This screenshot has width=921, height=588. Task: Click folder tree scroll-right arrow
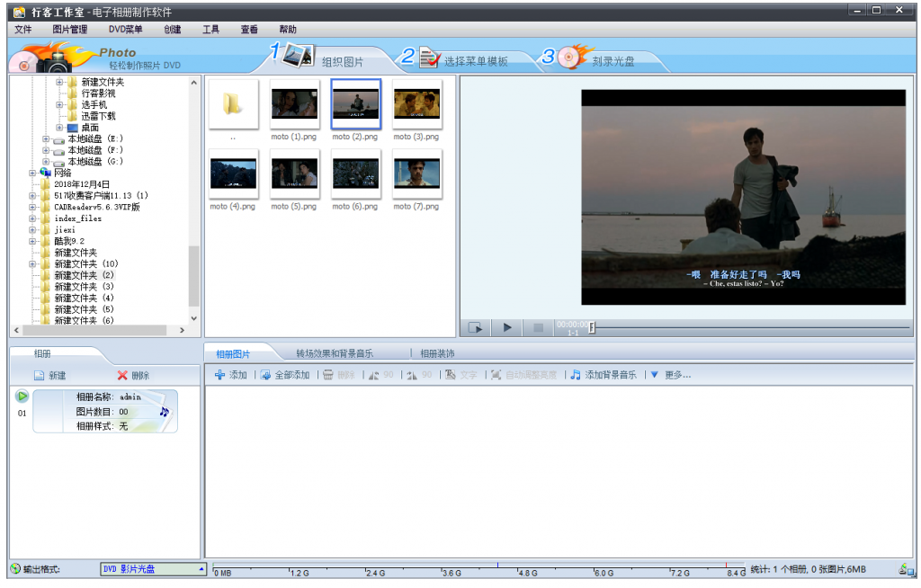click(x=182, y=331)
